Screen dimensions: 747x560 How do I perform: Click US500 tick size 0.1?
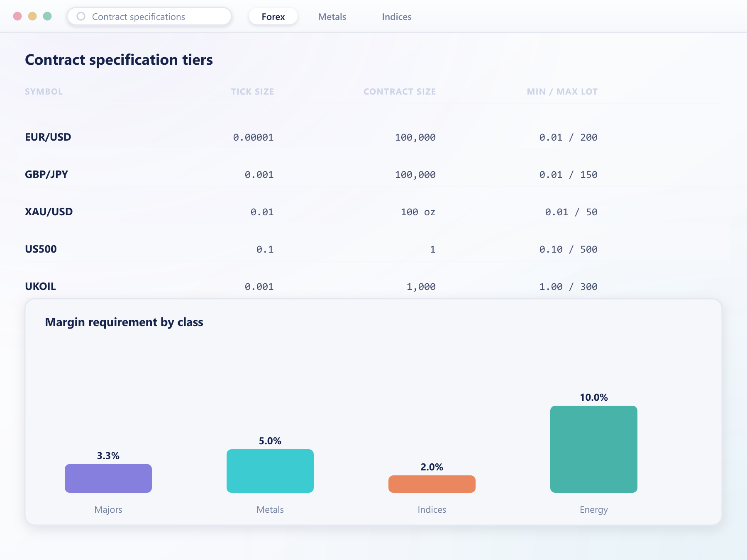[265, 249]
